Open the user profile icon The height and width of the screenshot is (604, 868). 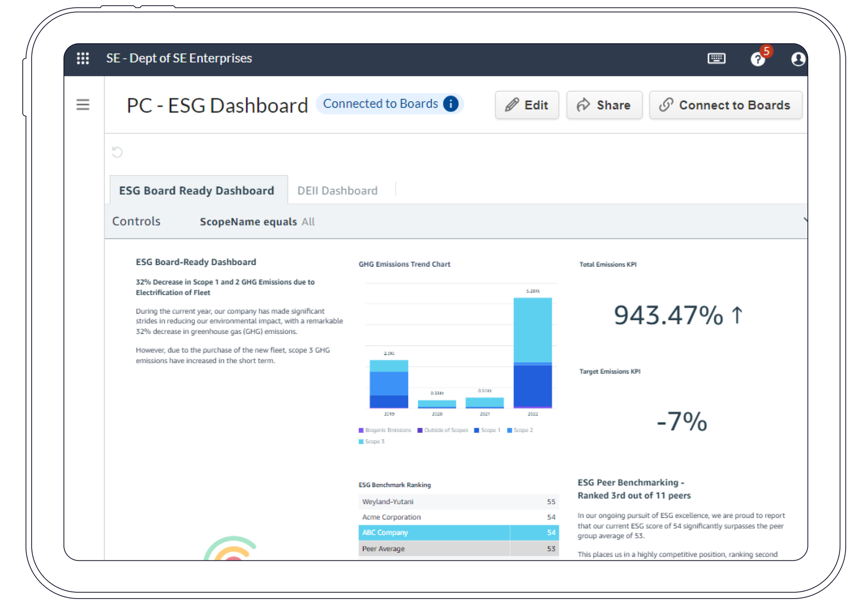click(x=798, y=59)
